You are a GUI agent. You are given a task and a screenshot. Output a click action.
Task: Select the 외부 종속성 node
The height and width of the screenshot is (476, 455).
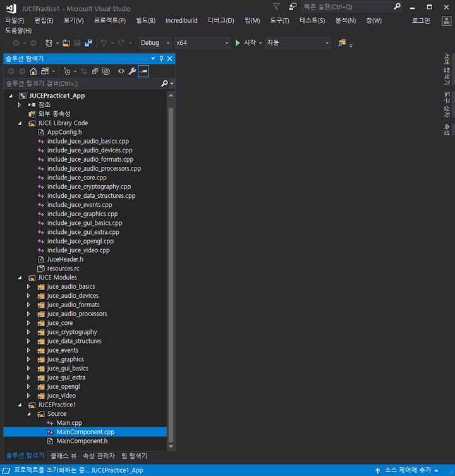pyautogui.click(x=54, y=114)
